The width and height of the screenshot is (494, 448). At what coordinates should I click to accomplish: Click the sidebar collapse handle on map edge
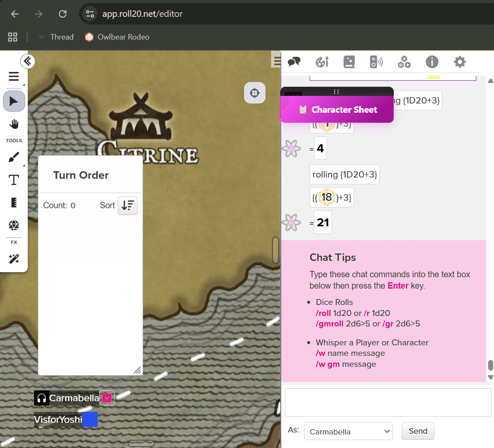pos(276,250)
